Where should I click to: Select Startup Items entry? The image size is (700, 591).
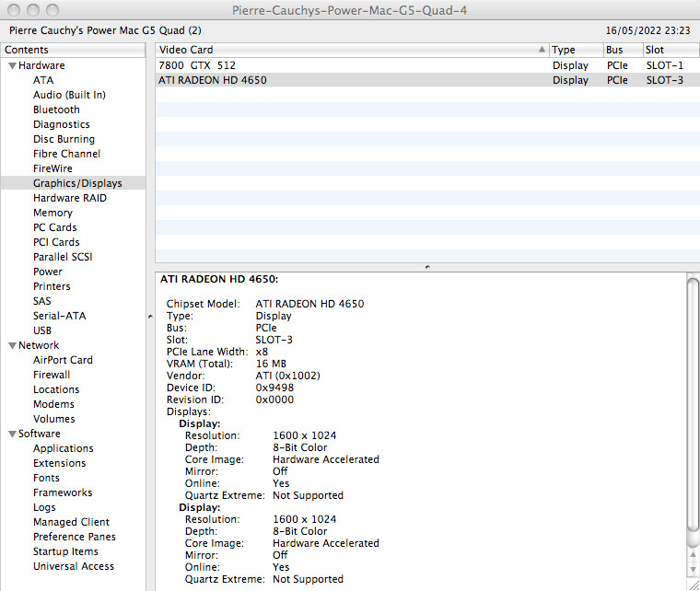[65, 551]
